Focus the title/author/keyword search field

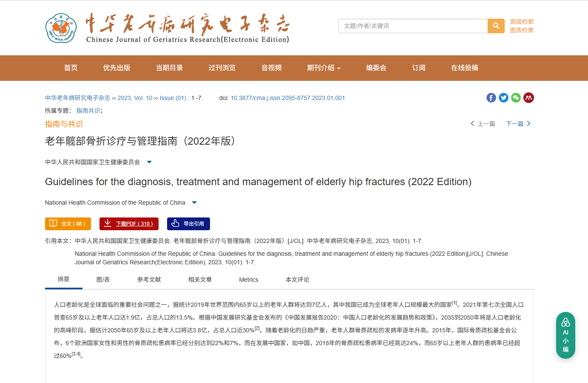click(413, 26)
